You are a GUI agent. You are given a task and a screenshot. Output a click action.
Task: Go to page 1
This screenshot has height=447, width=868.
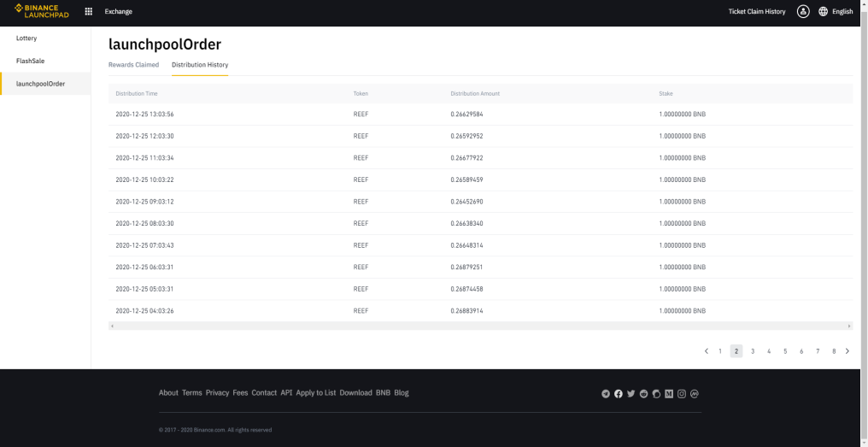coord(720,351)
